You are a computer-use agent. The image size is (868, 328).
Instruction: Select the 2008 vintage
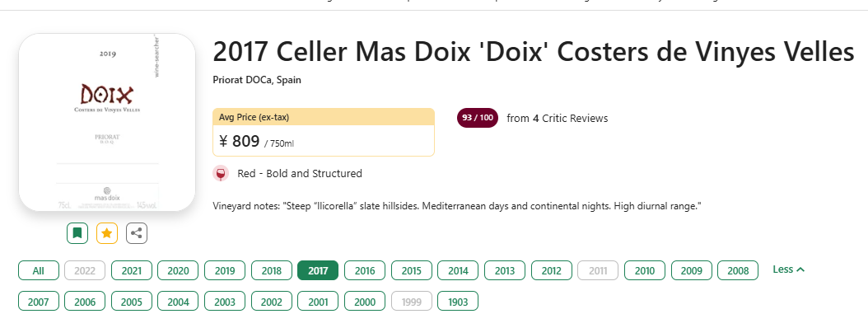[x=738, y=270]
